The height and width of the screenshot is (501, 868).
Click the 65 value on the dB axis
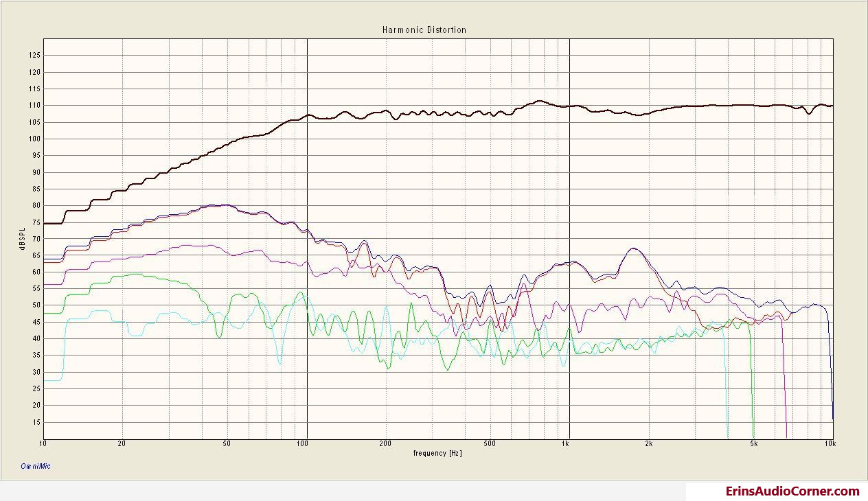pyautogui.click(x=36, y=255)
